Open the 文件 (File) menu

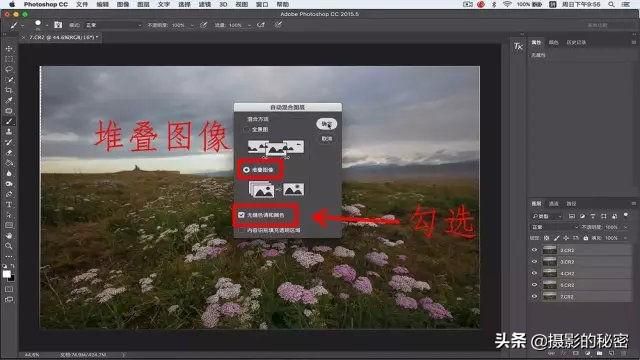coord(82,4)
